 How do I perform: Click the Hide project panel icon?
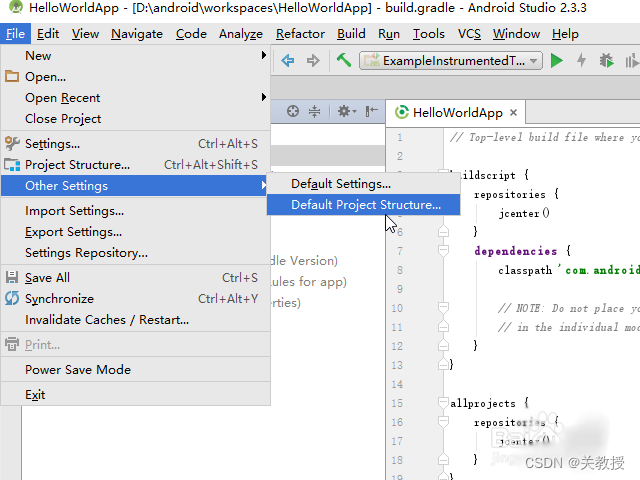coord(371,111)
